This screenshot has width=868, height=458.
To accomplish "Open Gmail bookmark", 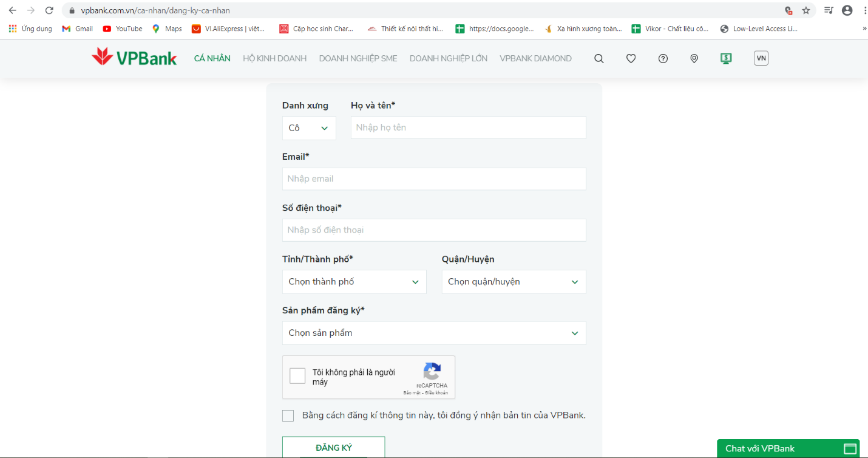I will [x=78, y=29].
